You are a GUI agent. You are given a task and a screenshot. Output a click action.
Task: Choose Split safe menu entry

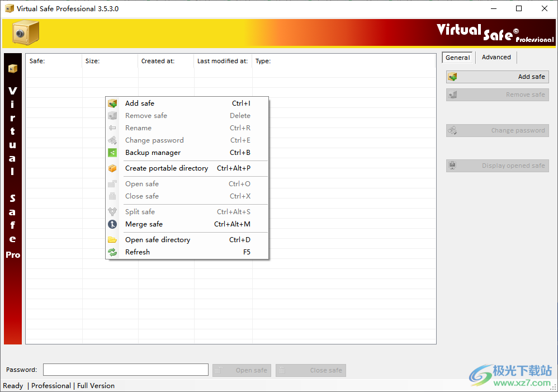(x=187, y=212)
